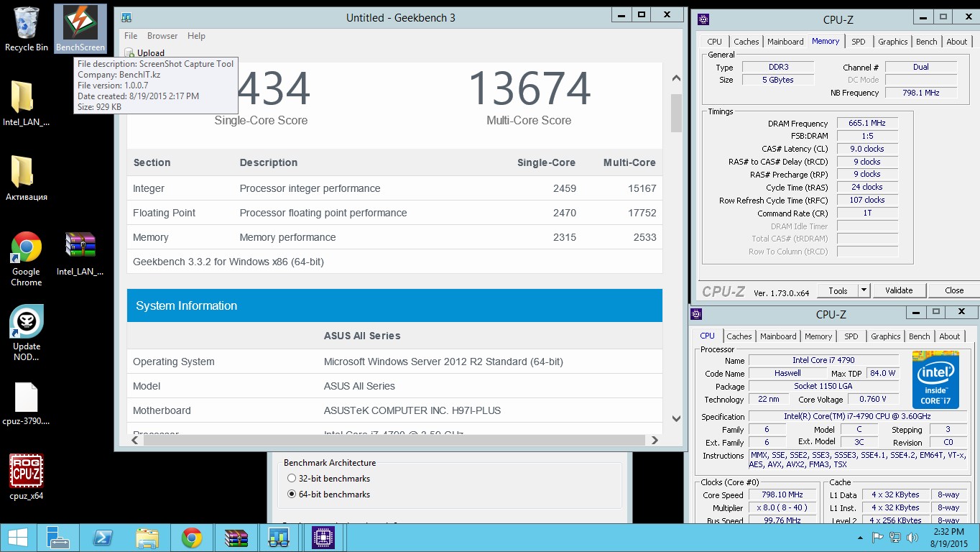This screenshot has height=552, width=980.
Task: Switch to WinRAR on the taskbar
Action: (x=236, y=538)
